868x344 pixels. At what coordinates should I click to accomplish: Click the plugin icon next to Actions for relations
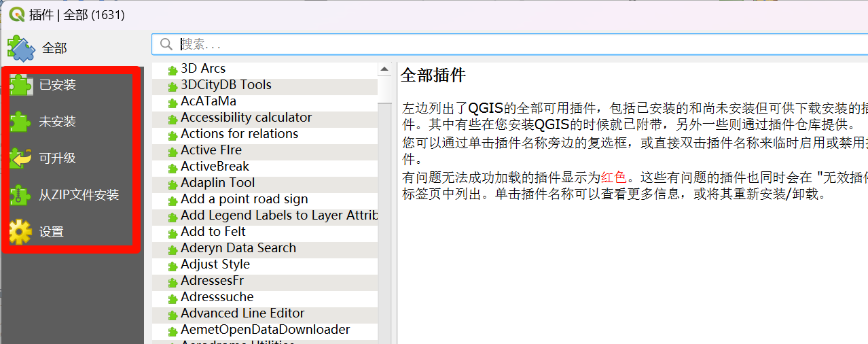click(173, 135)
